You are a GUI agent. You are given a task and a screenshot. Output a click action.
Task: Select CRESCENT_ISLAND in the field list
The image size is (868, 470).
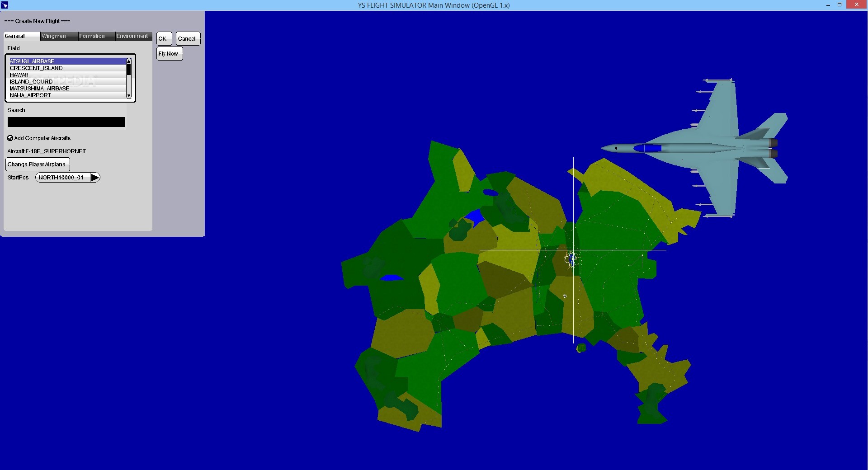tap(67, 68)
